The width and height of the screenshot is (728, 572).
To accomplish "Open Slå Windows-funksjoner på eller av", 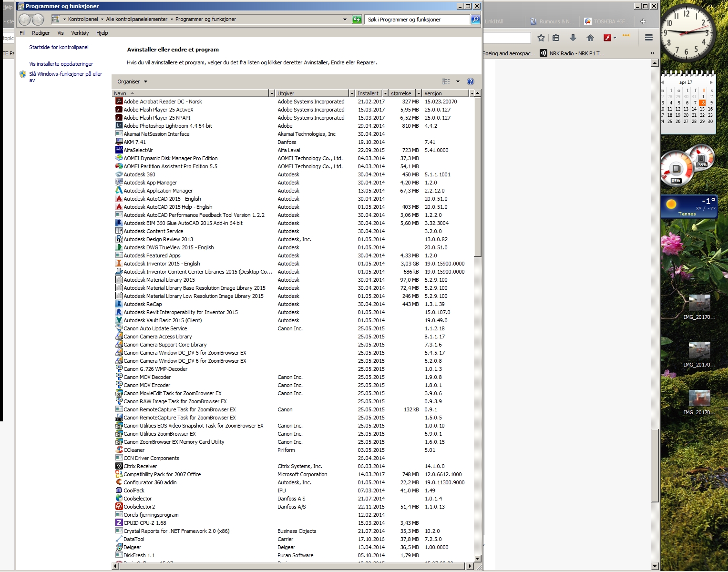I will [65, 77].
